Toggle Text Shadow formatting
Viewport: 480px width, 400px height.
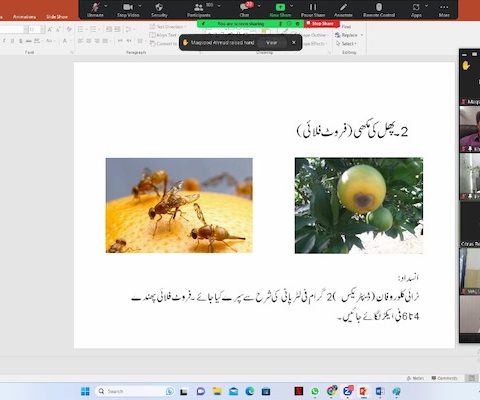pos(21,41)
